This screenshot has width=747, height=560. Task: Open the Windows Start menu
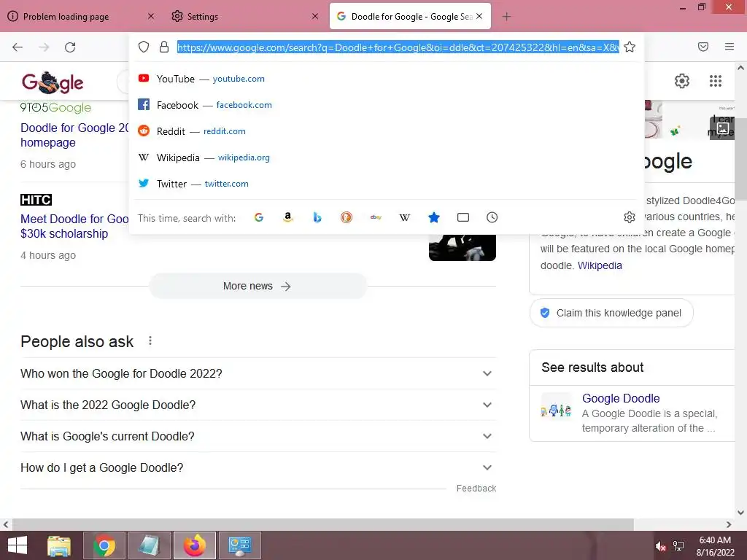click(18, 545)
